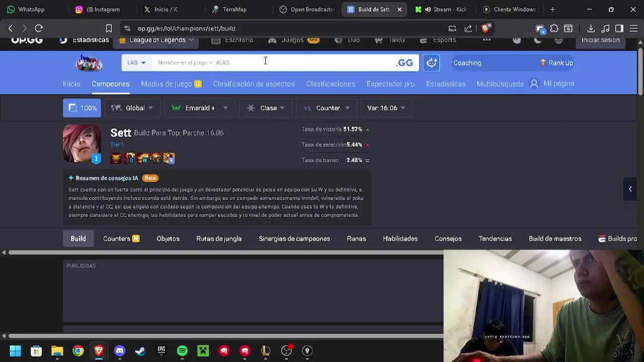Share this page via the share icon
644x362 pixels.
(x=468, y=28)
